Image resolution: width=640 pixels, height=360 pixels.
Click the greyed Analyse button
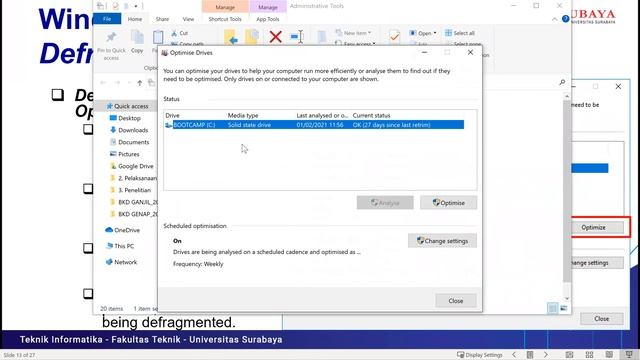(385, 203)
